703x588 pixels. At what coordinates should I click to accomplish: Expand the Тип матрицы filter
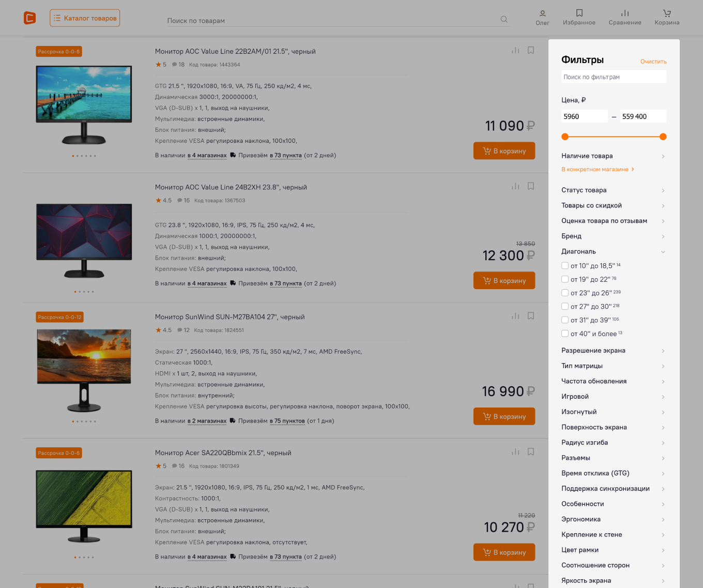pyautogui.click(x=614, y=366)
